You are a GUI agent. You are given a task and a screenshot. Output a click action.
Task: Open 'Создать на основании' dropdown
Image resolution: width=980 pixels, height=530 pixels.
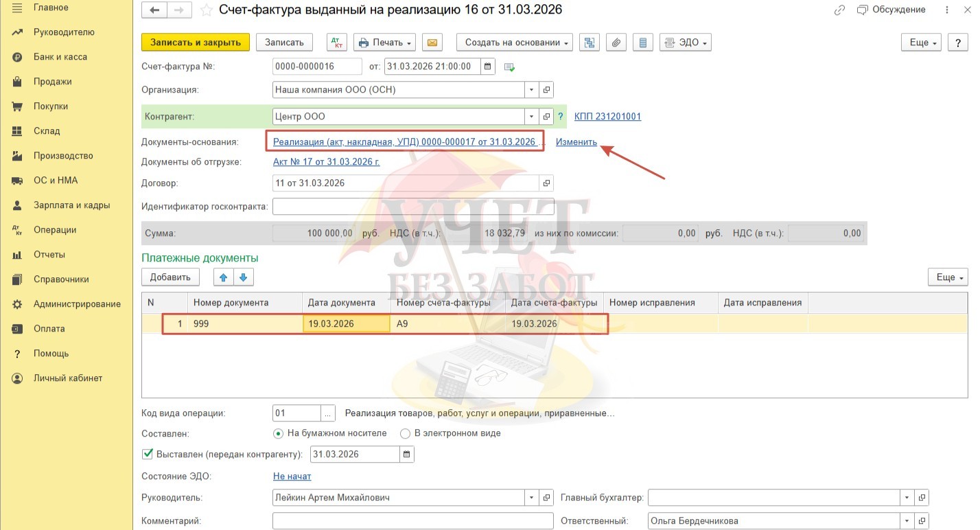[x=515, y=43]
